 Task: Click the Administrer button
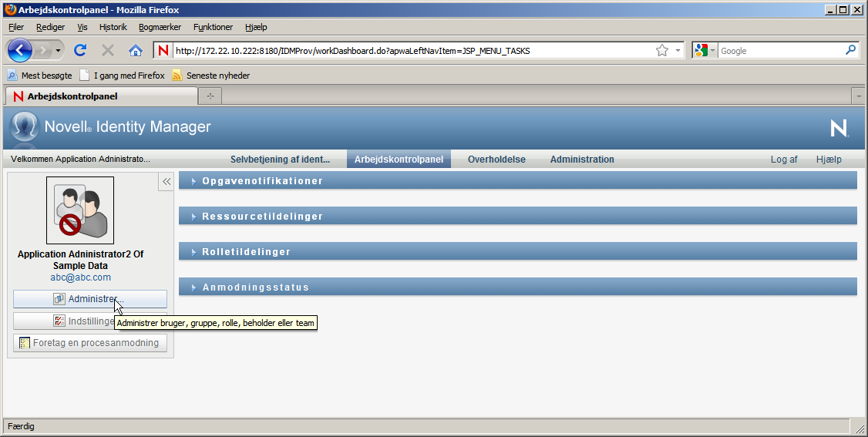pos(90,299)
